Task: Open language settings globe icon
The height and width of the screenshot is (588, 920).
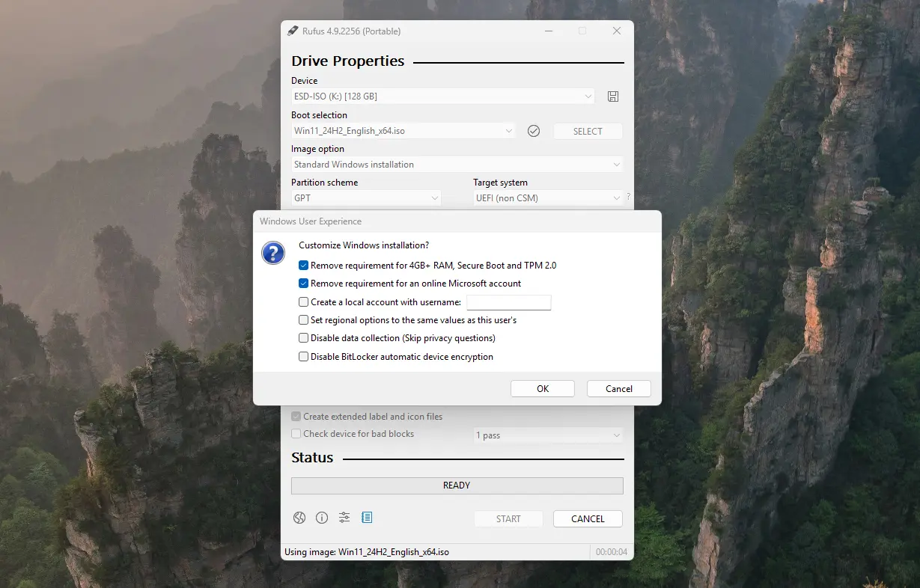Action: tap(299, 518)
